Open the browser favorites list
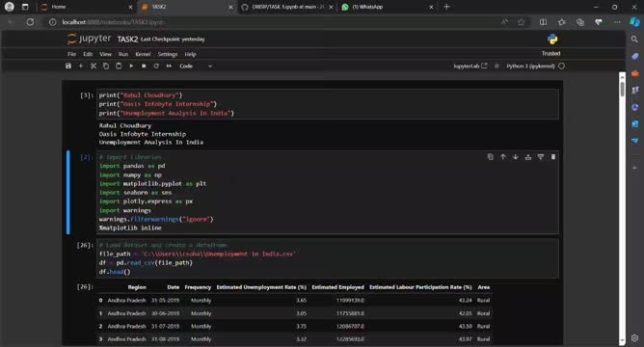 (561, 22)
